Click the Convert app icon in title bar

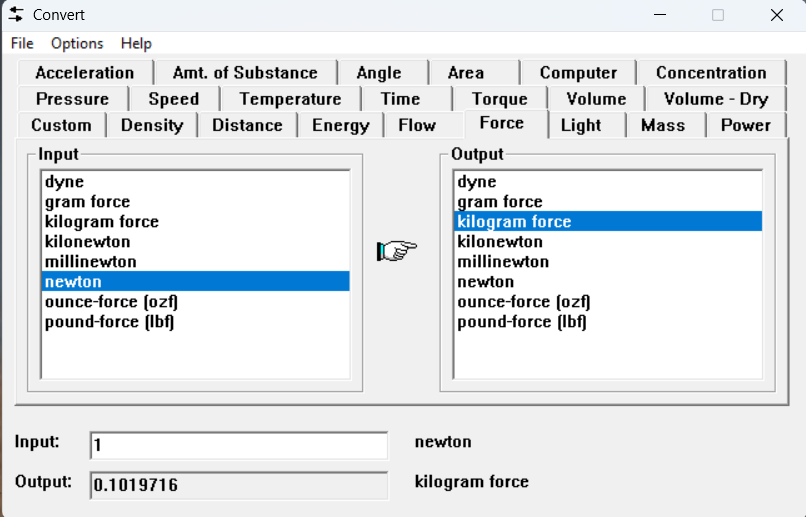tap(16, 15)
